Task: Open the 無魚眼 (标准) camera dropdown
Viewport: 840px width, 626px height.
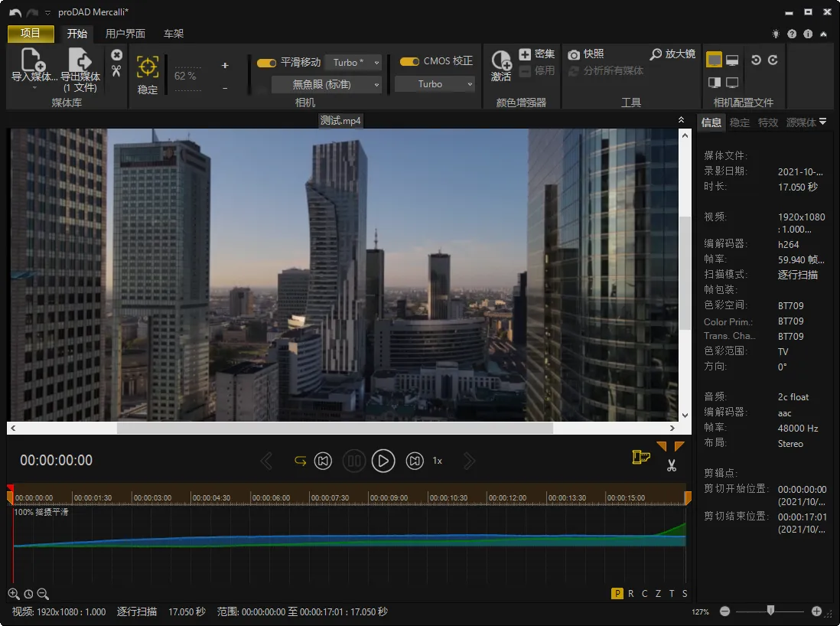Action: click(327, 84)
